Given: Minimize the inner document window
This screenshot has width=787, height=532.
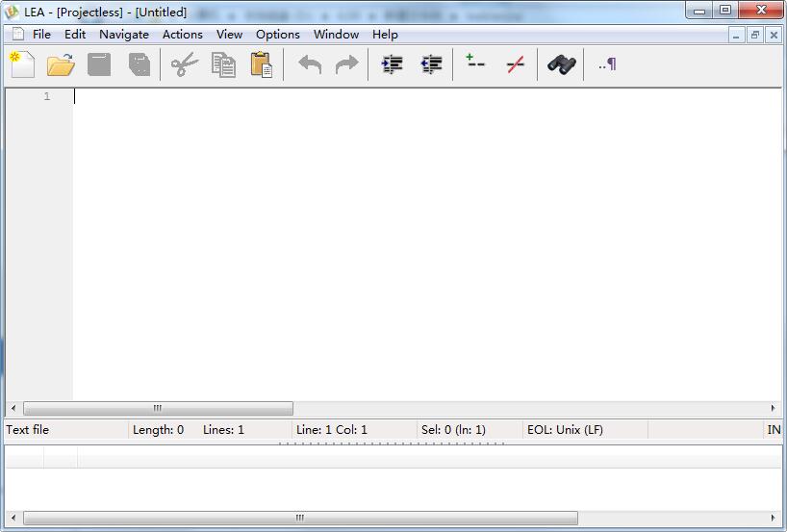Looking at the screenshot, I should coord(736,36).
